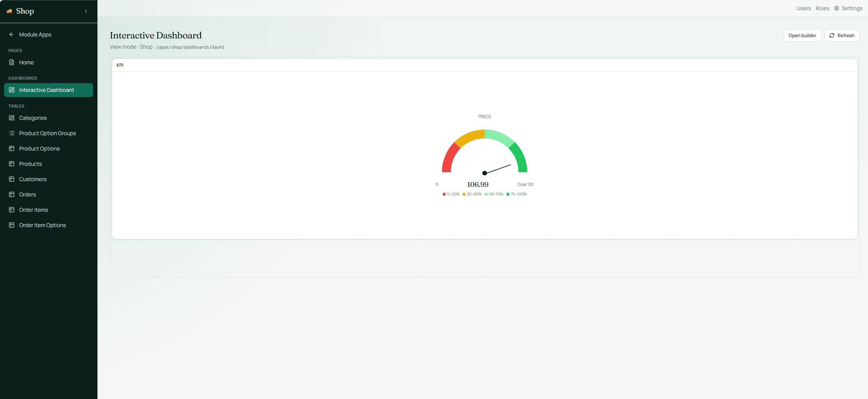Click the gauge minimum 0 label
This screenshot has height=399, width=868.
point(437,185)
